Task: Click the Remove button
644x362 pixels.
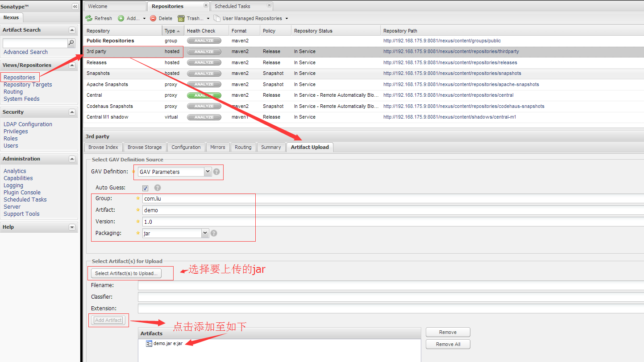Action: pos(448,332)
